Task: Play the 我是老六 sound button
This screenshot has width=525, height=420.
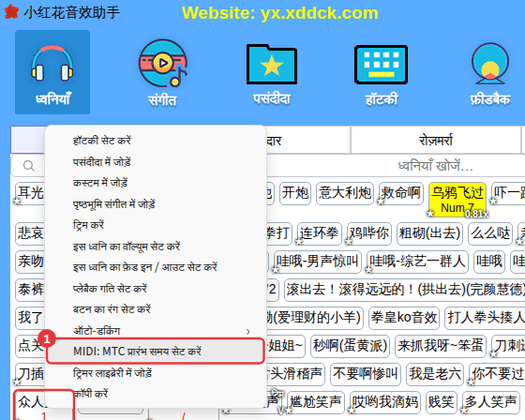Action: click(x=435, y=374)
